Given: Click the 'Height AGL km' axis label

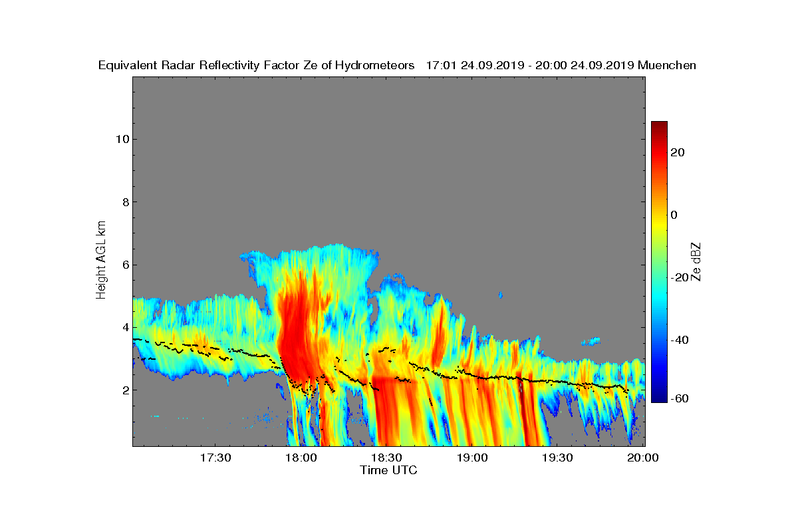Looking at the screenshot, I should 101,261.
